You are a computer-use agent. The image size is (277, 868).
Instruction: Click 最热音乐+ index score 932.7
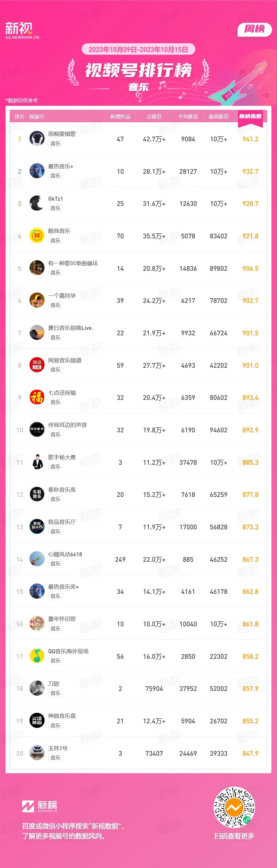pyautogui.click(x=250, y=172)
